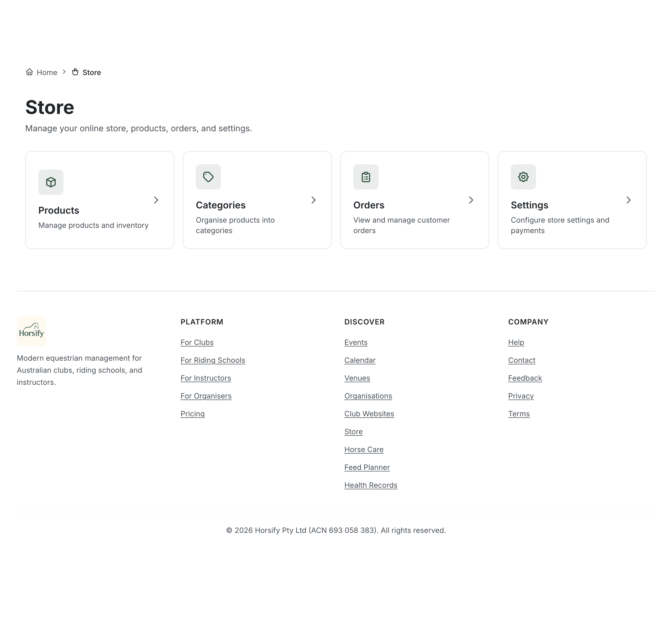Screen dimensions: 672x630
Task: Open the For Clubs footer link
Action: (x=197, y=342)
